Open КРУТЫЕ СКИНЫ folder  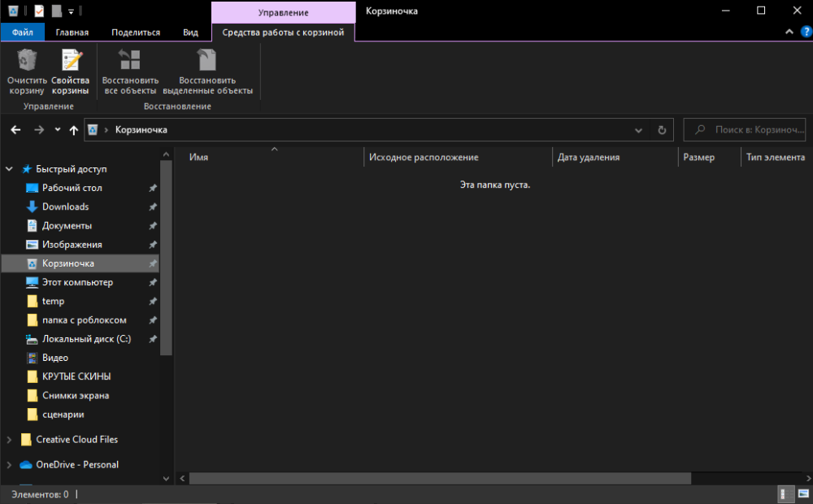point(76,376)
